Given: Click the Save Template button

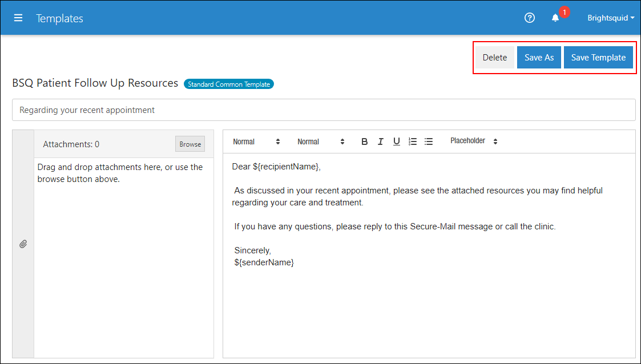Looking at the screenshot, I should [x=598, y=58].
